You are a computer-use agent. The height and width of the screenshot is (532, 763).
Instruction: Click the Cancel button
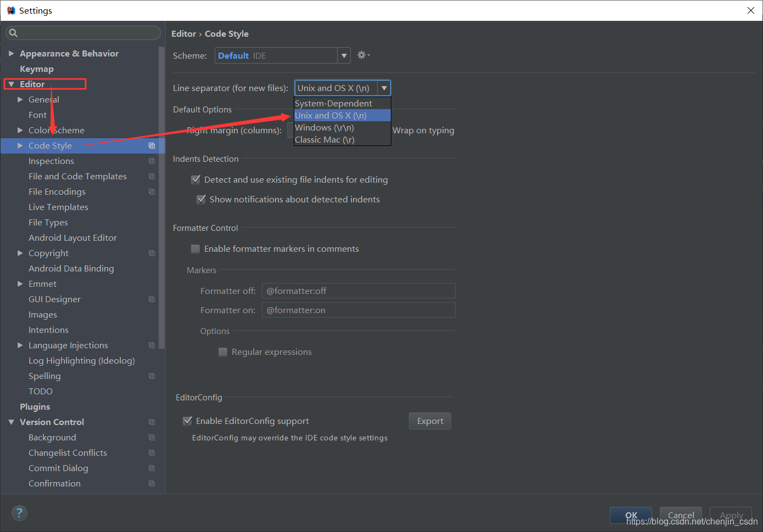click(x=681, y=515)
